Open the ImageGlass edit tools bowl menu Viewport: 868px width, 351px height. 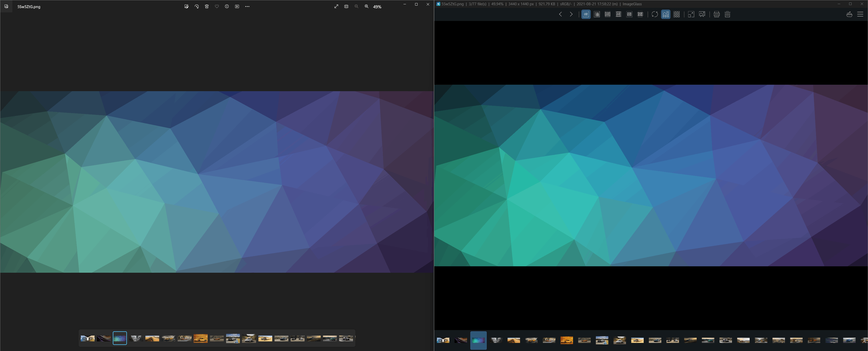(849, 14)
